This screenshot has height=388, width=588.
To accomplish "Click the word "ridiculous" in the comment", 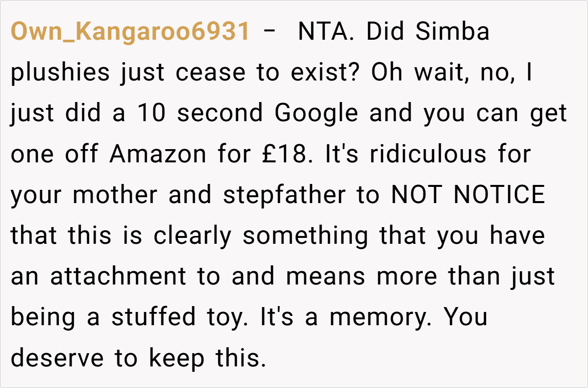I will [428, 155].
